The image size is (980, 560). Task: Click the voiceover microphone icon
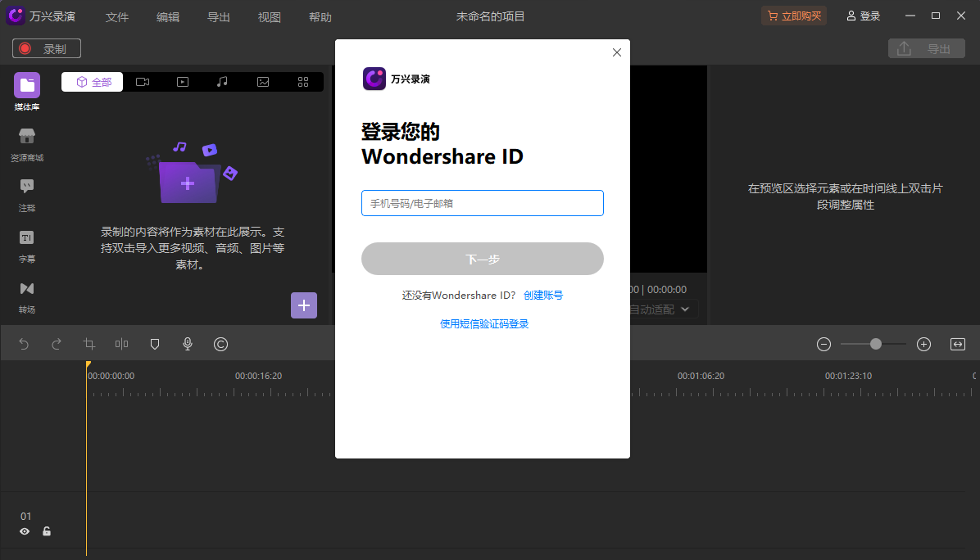pyautogui.click(x=187, y=344)
